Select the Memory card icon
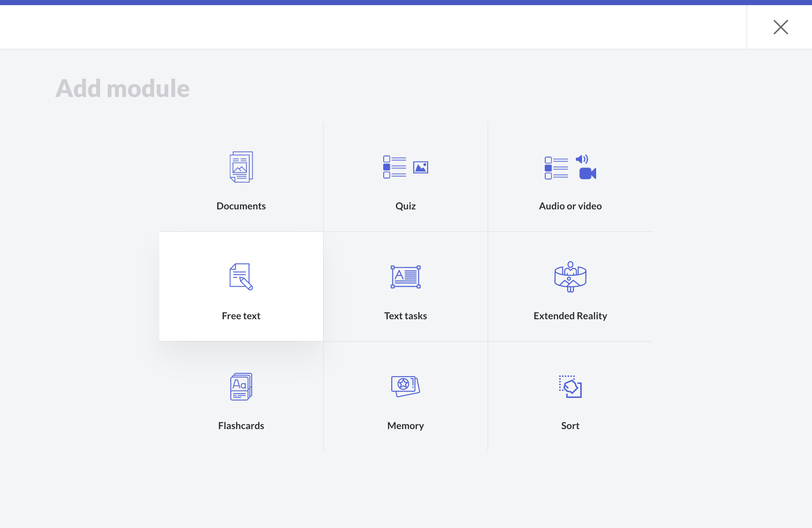 (x=405, y=386)
